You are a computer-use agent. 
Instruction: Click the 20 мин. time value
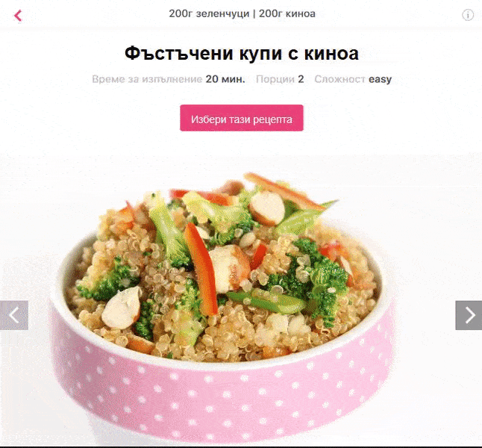click(x=225, y=79)
